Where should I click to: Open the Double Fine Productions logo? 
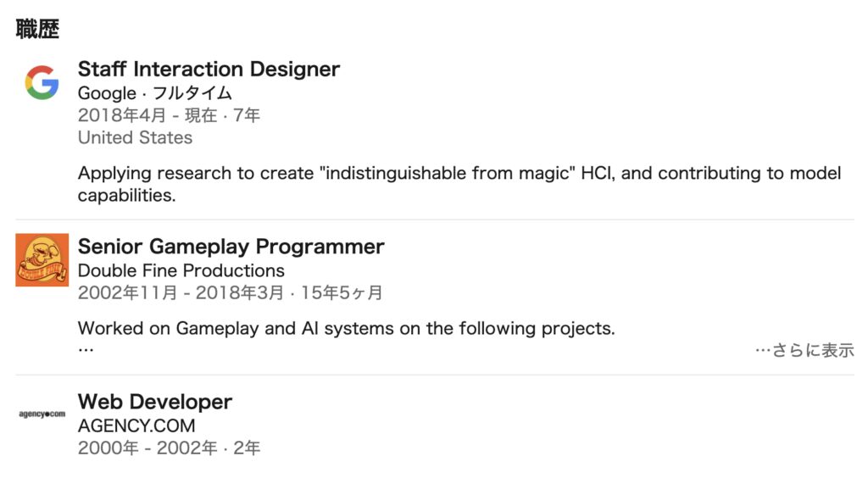pos(42,260)
